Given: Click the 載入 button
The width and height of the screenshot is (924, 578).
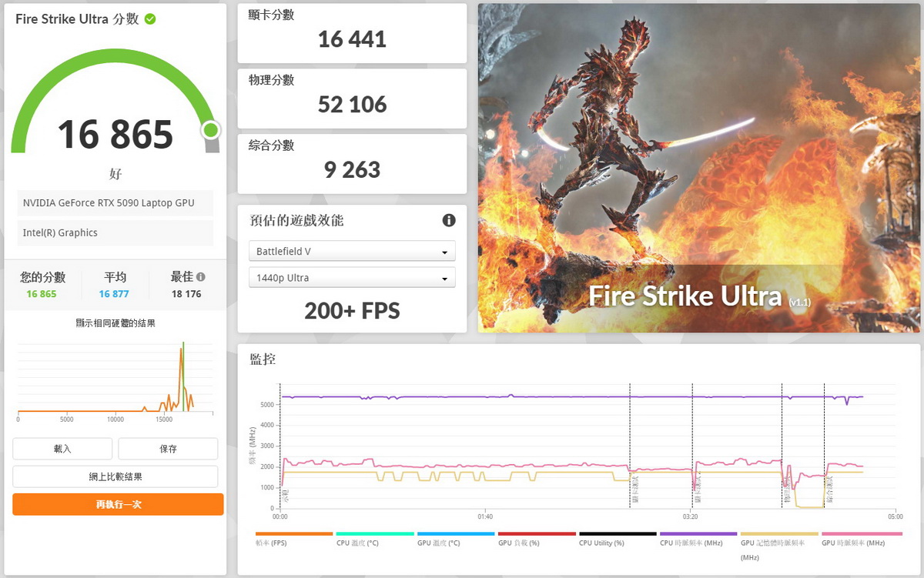Looking at the screenshot, I should click(x=62, y=449).
